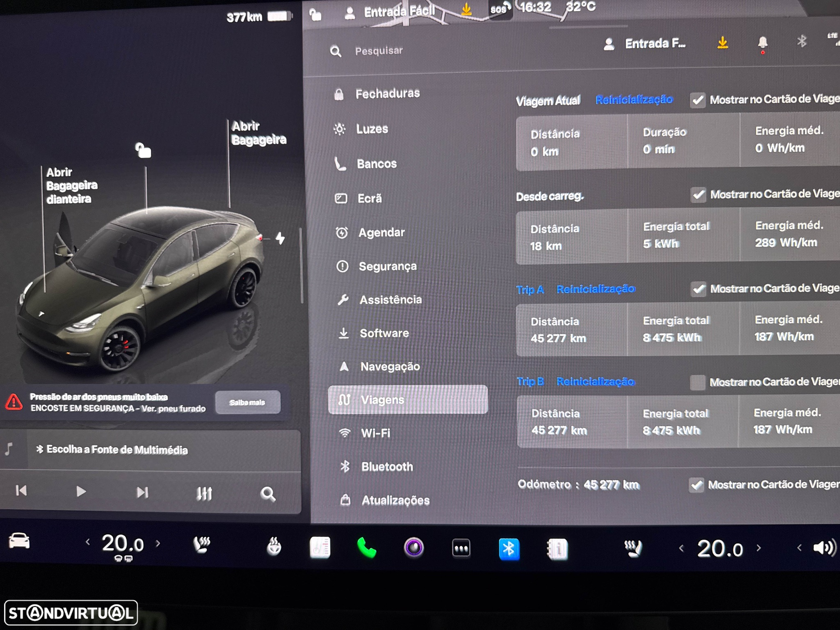Screen dimensions: 840x630
Task: Toggle Viagem Atual trip card checkbox
Action: tap(698, 100)
